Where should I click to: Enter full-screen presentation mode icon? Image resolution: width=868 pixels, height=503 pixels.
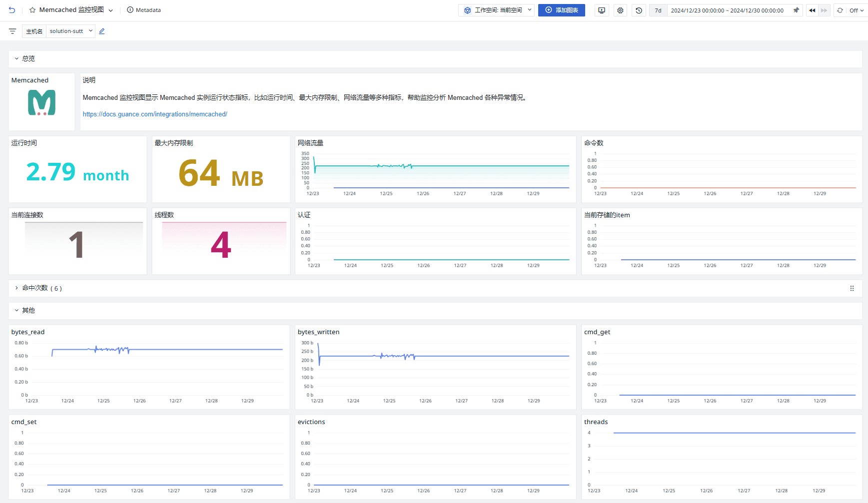[x=602, y=10]
